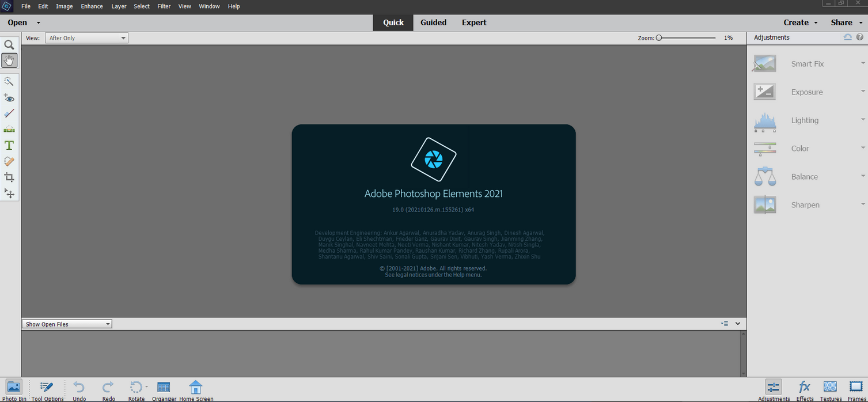Click the Open button
The image size is (868, 402).
tap(17, 22)
